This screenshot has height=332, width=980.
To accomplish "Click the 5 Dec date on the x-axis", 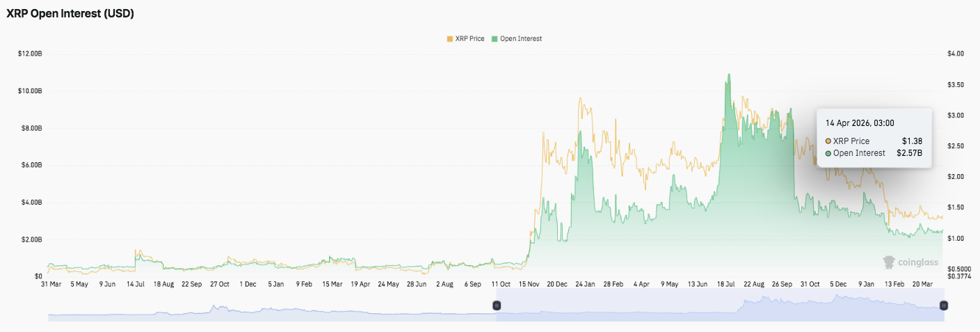I will [x=837, y=284].
